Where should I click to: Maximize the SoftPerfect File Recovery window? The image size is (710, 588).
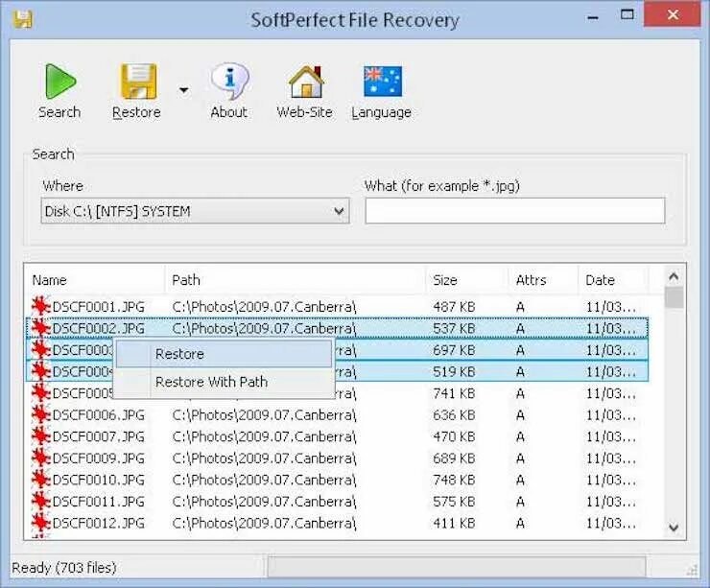pos(627,15)
